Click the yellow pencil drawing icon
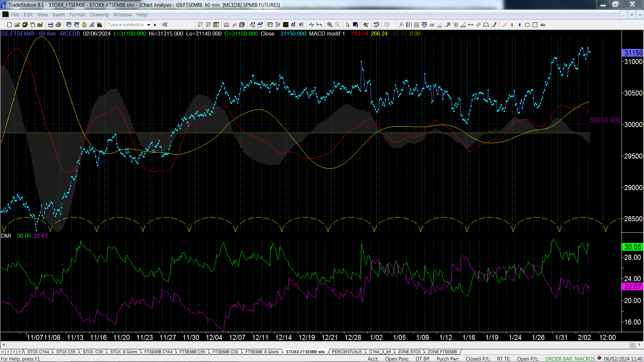Screen dimensions: 644x362 (x=494, y=25)
